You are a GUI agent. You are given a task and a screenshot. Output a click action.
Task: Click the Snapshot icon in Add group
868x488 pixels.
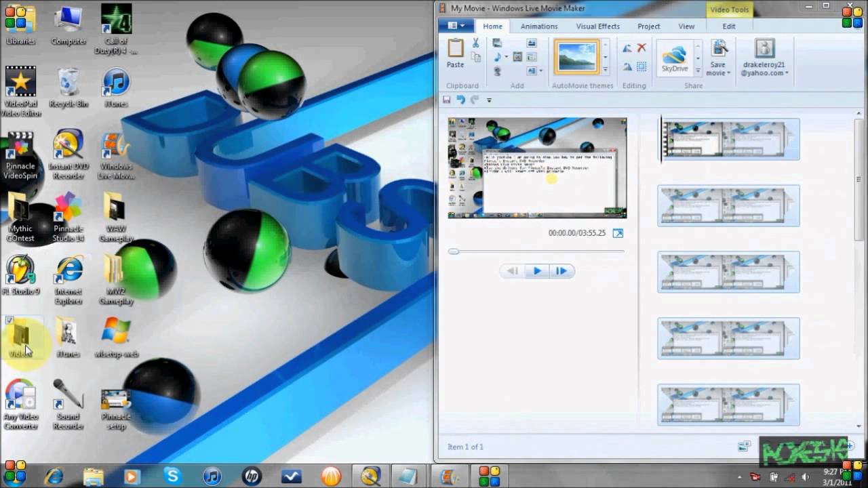[517, 57]
